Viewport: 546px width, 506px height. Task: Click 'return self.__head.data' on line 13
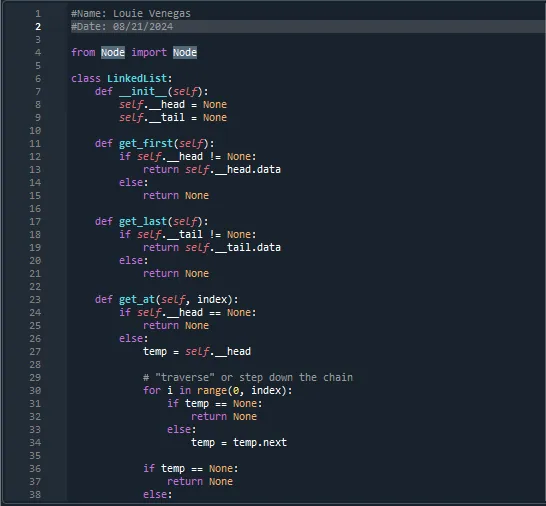[212, 170]
